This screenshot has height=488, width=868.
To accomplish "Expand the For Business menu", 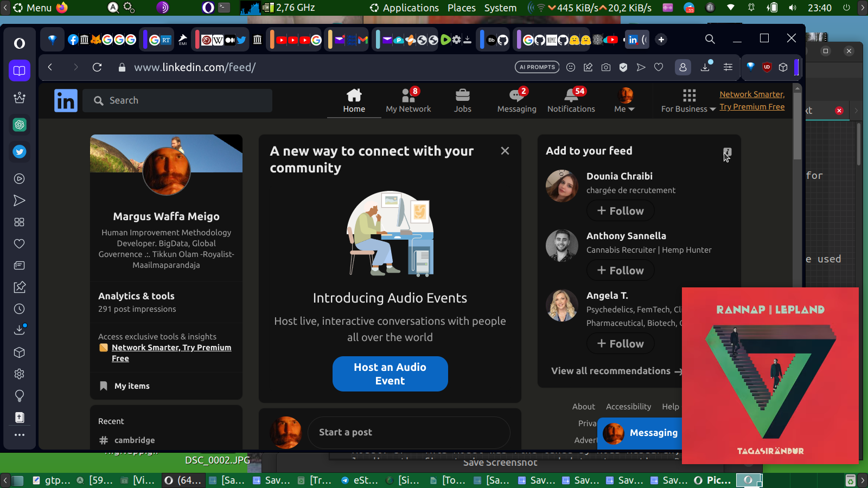I will coord(688,100).
